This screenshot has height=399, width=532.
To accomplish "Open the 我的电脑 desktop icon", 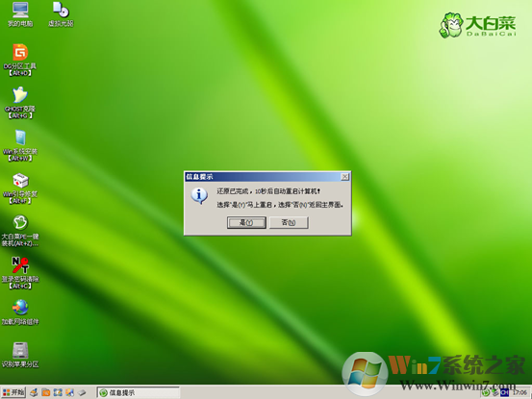I will click(x=20, y=14).
